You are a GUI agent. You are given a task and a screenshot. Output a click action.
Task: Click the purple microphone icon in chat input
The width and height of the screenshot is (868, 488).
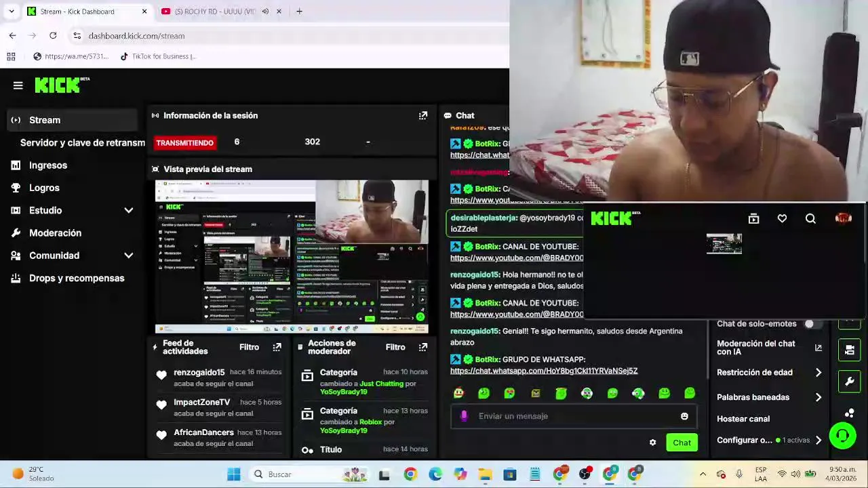coord(464,416)
